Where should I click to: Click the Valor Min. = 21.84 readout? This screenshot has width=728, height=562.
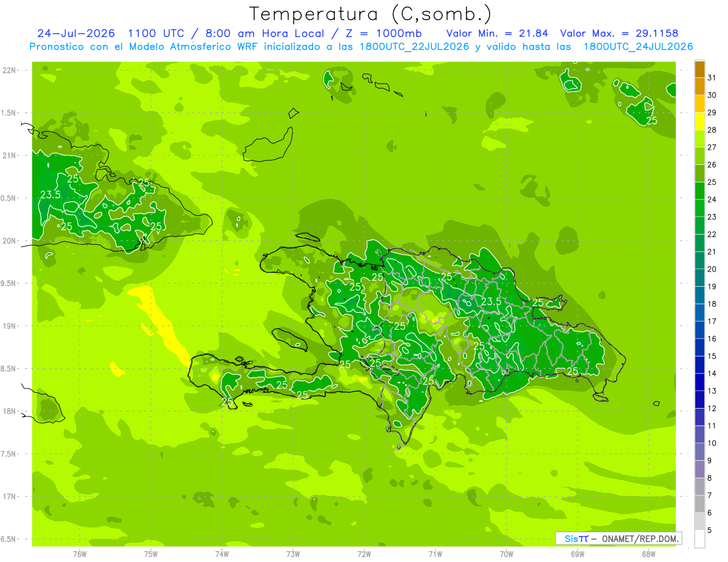click(497, 33)
